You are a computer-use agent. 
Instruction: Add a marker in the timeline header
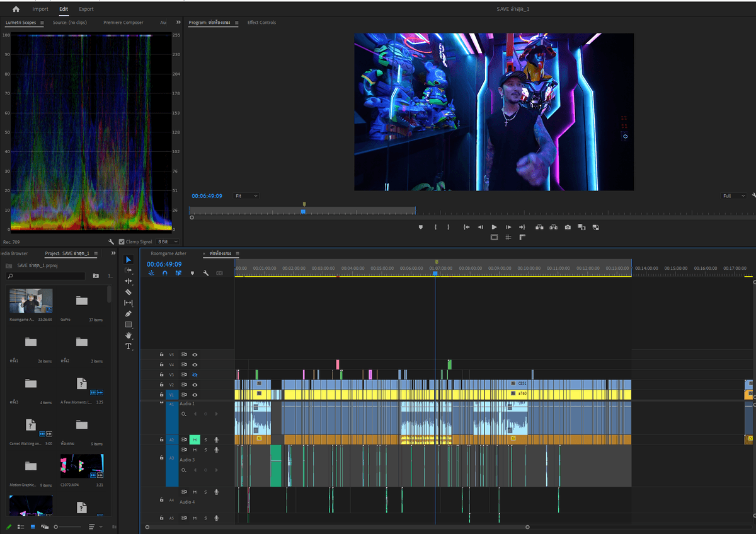pyautogui.click(x=192, y=273)
